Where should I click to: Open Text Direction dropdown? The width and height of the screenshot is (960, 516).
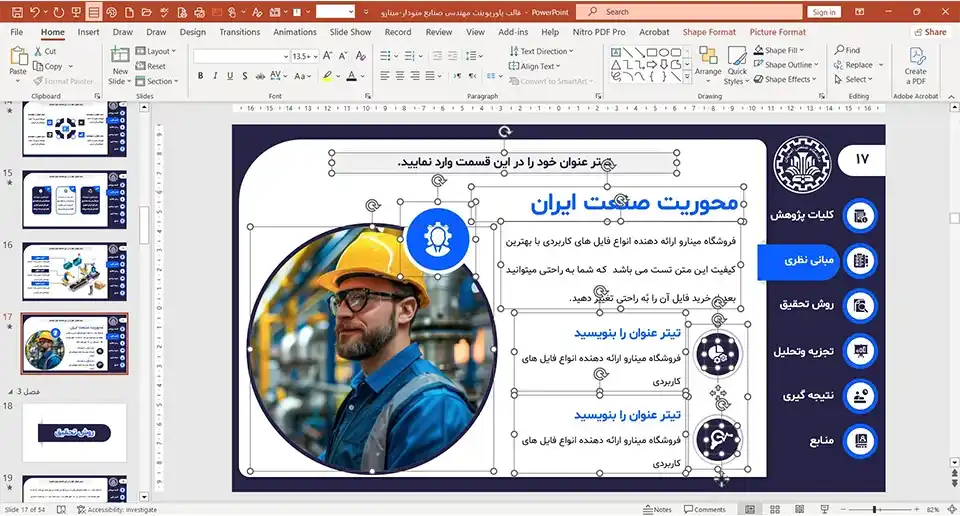pyautogui.click(x=542, y=51)
